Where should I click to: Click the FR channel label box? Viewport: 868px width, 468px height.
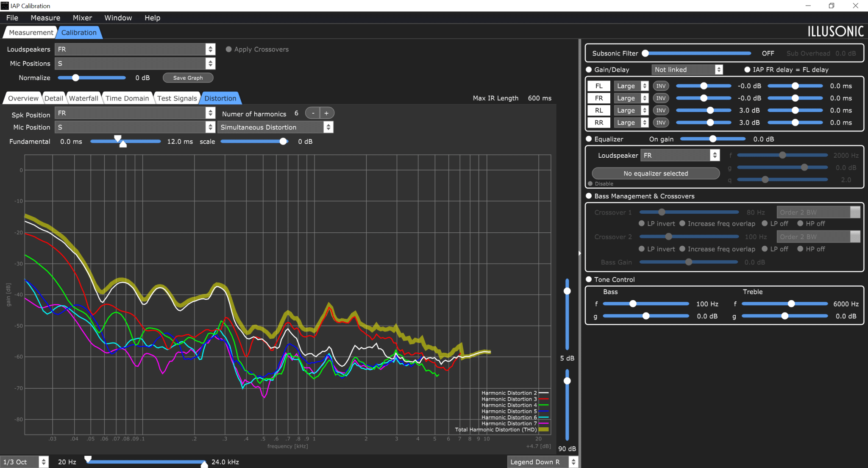[x=599, y=98]
